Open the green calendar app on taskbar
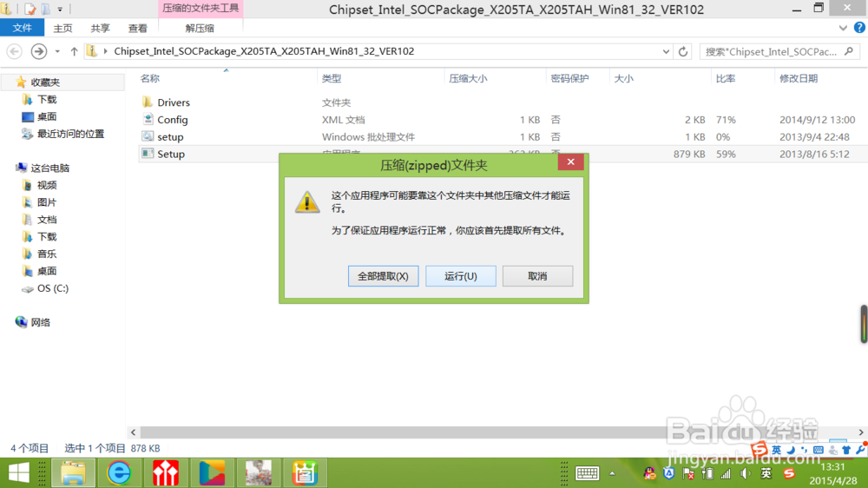Screen dimensions: 868x488 click(305, 473)
